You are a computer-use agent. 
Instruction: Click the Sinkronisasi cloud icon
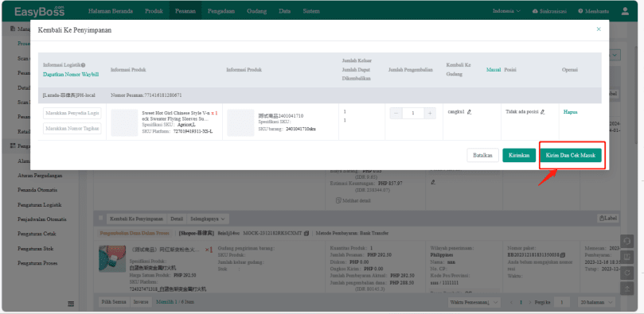535,11
